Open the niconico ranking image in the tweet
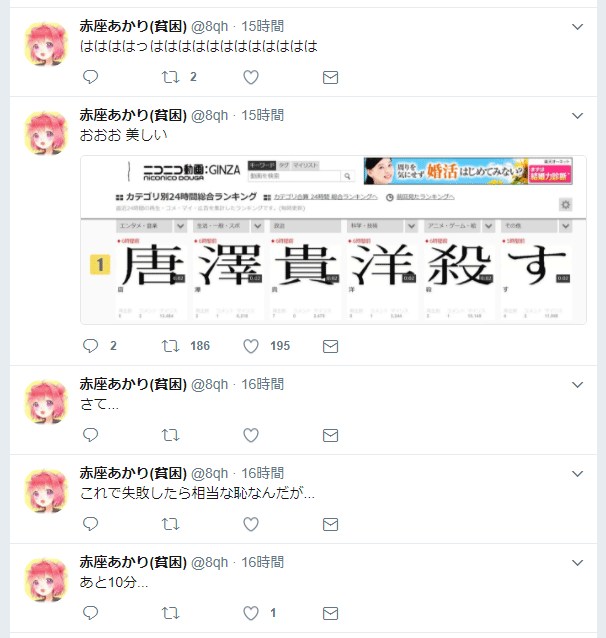This screenshot has width=606, height=638. (x=333, y=240)
